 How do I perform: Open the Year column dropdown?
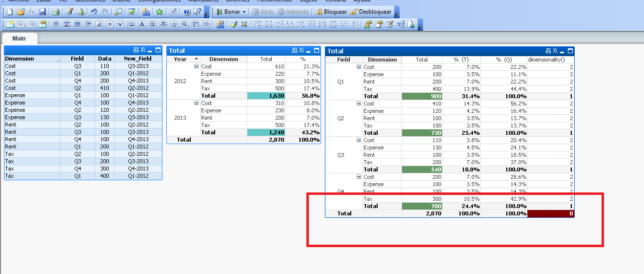(197, 59)
